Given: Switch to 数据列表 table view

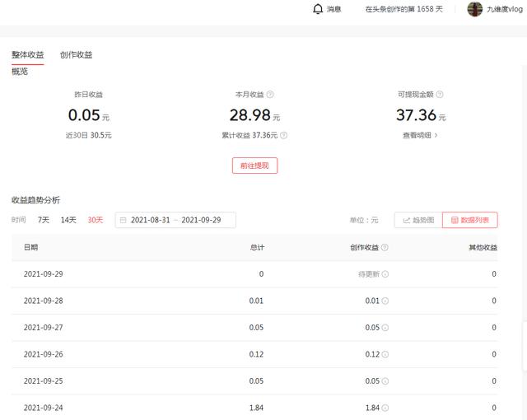Looking at the screenshot, I should pyautogui.click(x=470, y=220).
